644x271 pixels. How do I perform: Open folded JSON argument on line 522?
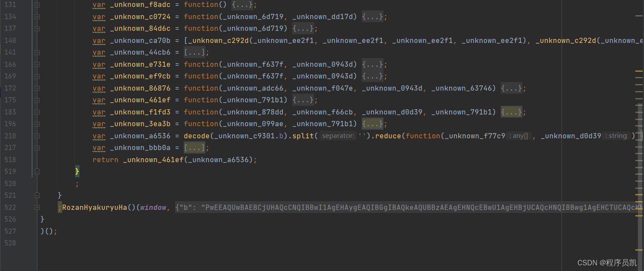(410, 208)
